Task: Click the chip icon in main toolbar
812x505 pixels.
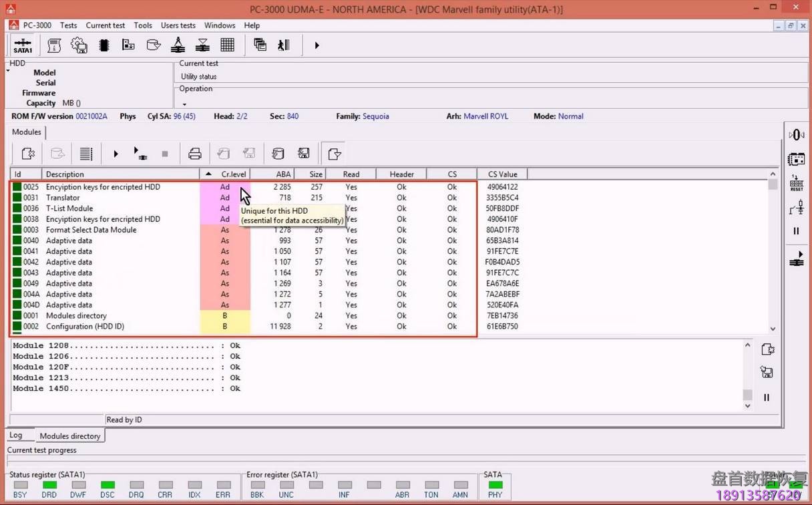Action: [x=104, y=45]
